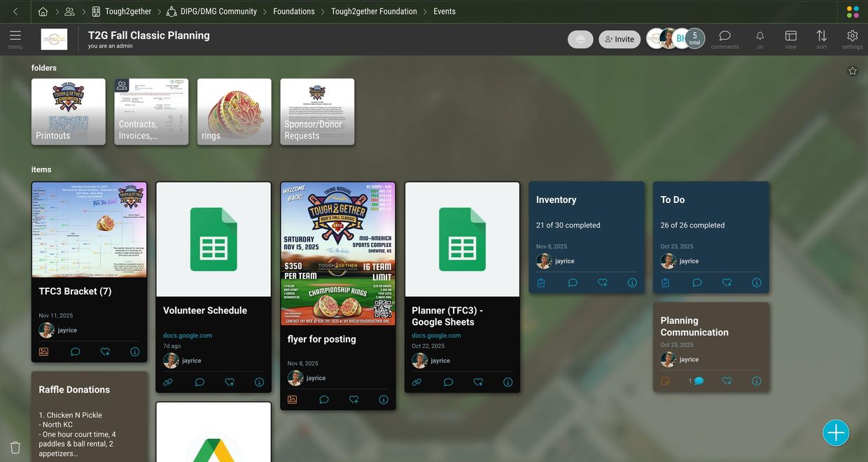Open info icon on To Do card
This screenshot has width=868, height=462.
756,283
